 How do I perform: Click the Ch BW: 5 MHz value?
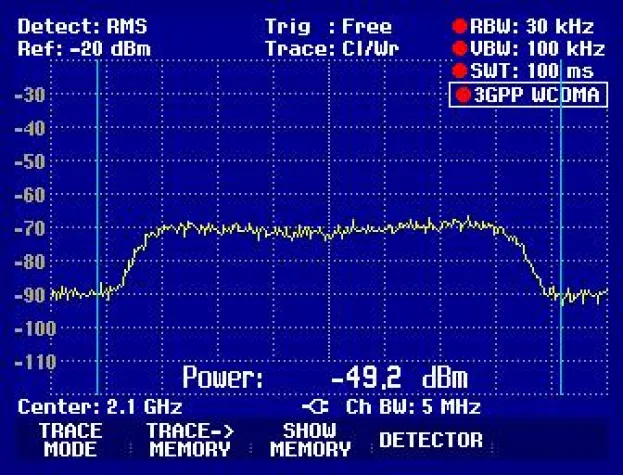click(413, 408)
